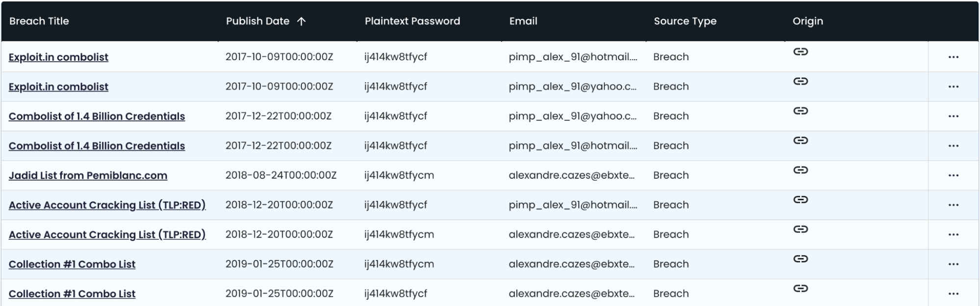
Task: Click the Origin column header
Action: tap(807, 21)
